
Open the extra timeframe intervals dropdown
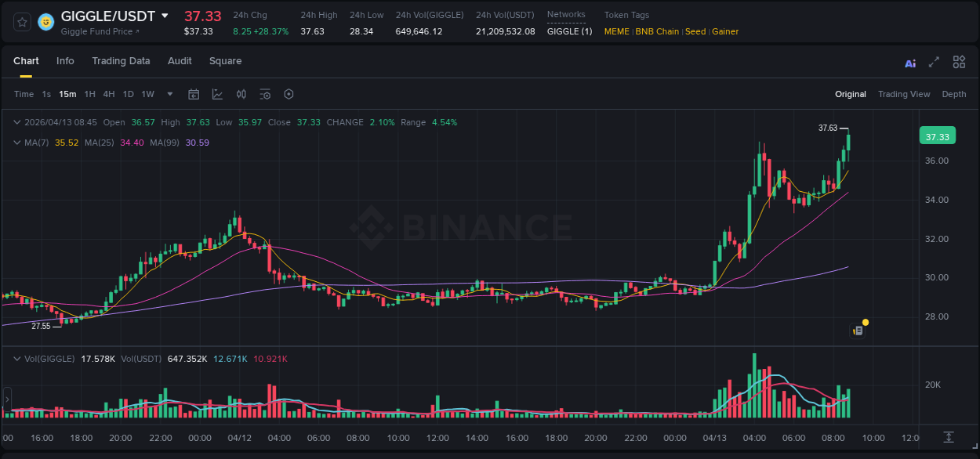(x=169, y=94)
